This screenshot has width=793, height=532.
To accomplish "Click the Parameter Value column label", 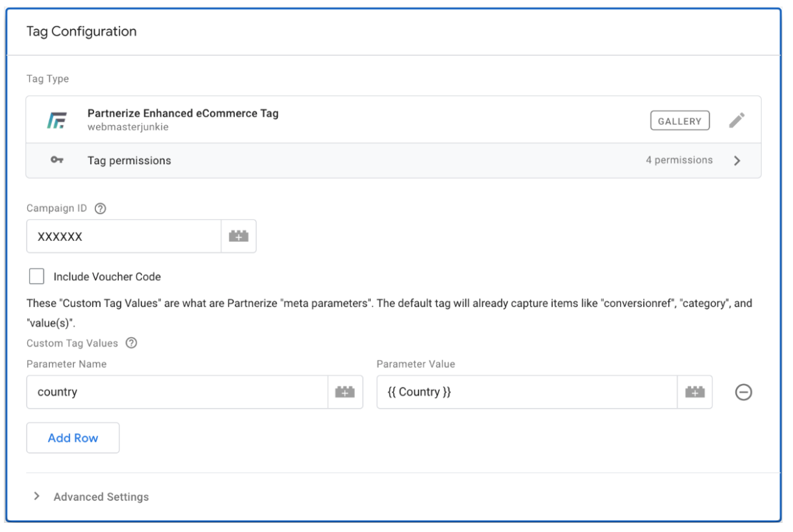I will pyautogui.click(x=416, y=364).
